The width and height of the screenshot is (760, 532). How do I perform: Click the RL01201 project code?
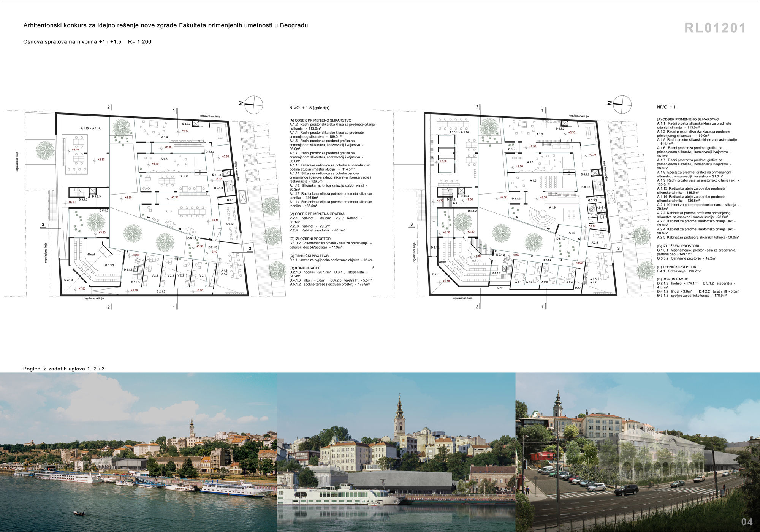pos(715,28)
